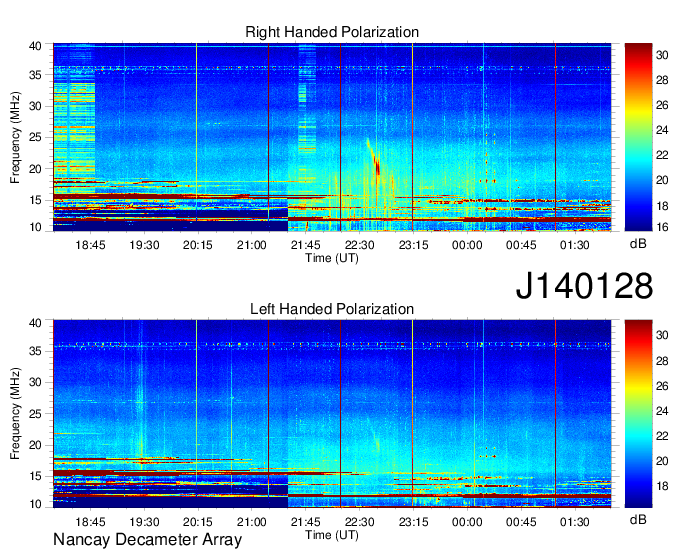680x552 pixels.
Task: Click the 10 MHz tick of the Left Handed plot
Action: coord(35,504)
